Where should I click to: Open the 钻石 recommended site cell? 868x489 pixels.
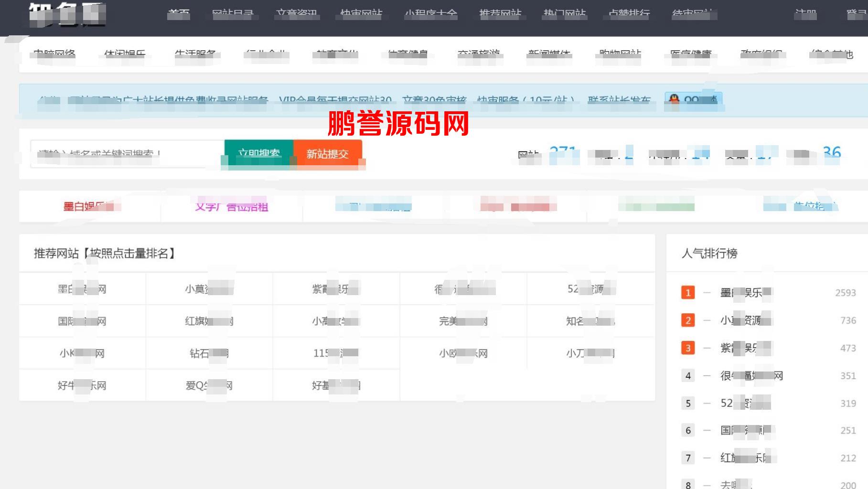[209, 353]
